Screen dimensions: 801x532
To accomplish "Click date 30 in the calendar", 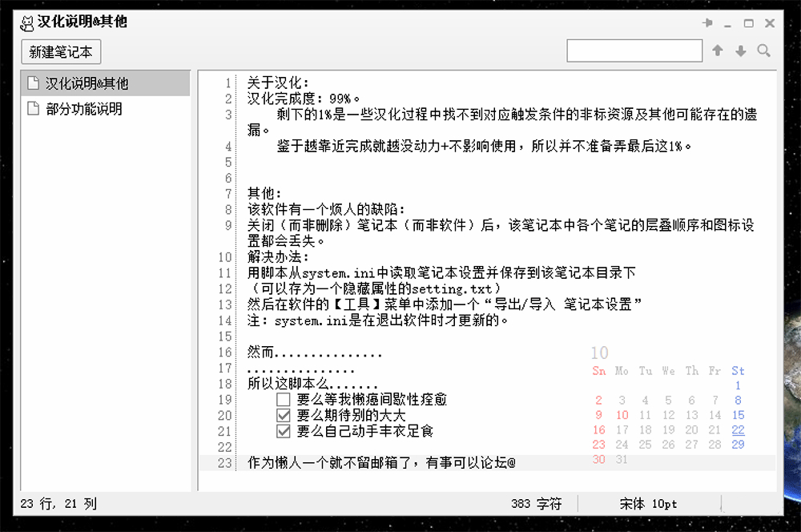I will coord(598,459).
